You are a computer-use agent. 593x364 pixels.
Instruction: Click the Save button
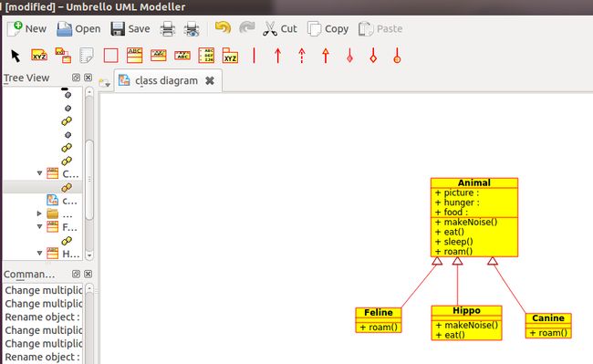click(130, 28)
